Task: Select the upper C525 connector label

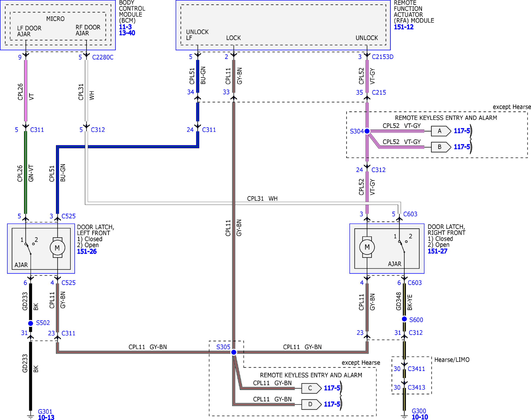Action: [69, 216]
